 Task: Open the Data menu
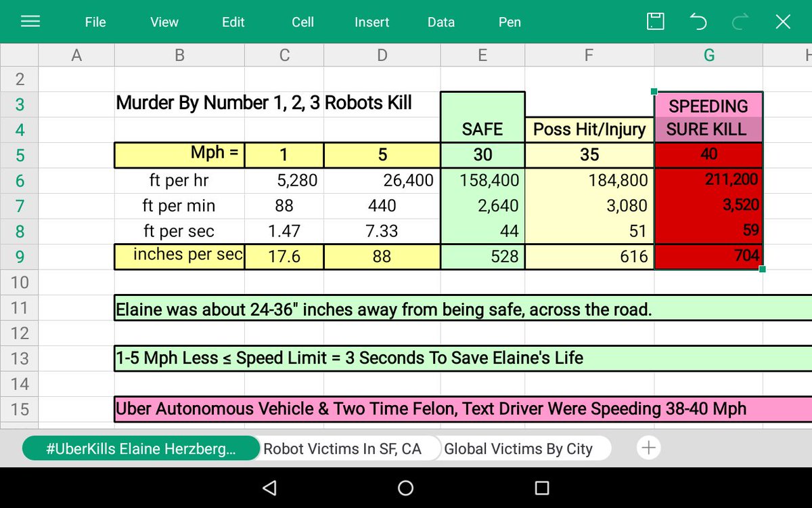coord(441,22)
